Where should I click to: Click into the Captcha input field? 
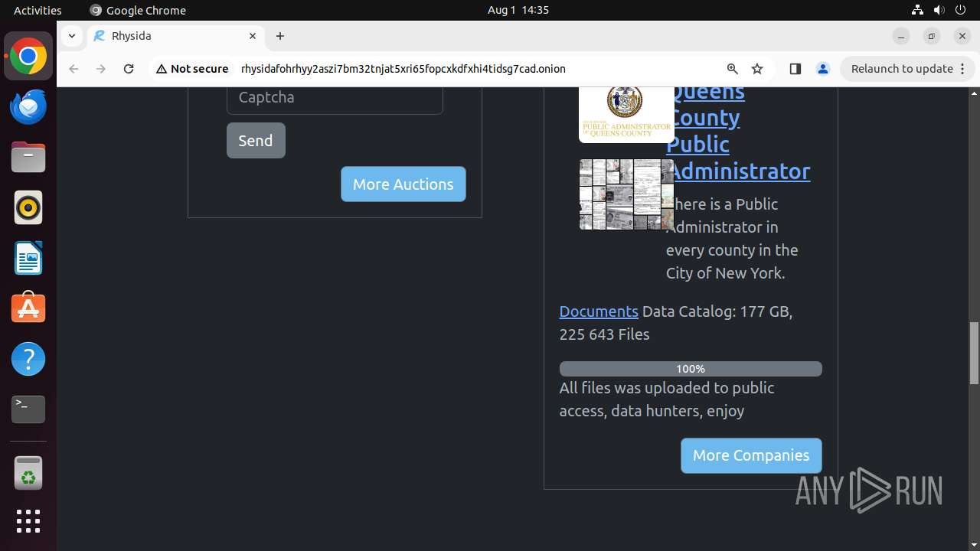[x=335, y=100]
